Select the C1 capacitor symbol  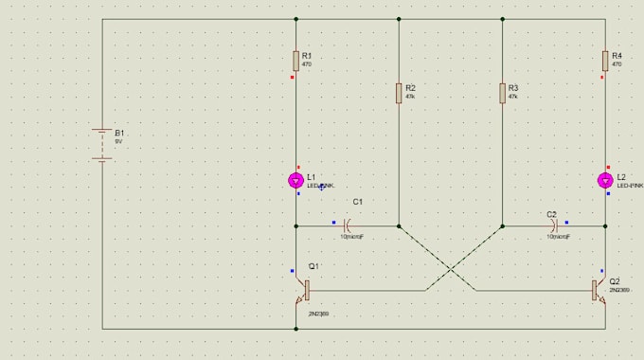pos(348,225)
